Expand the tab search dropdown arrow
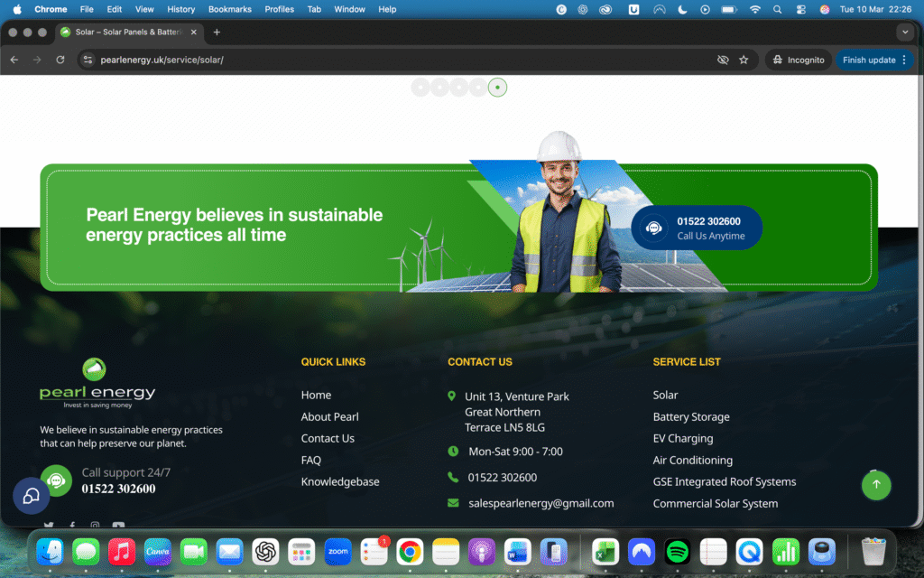Screen dimensions: 924x578 [905, 32]
